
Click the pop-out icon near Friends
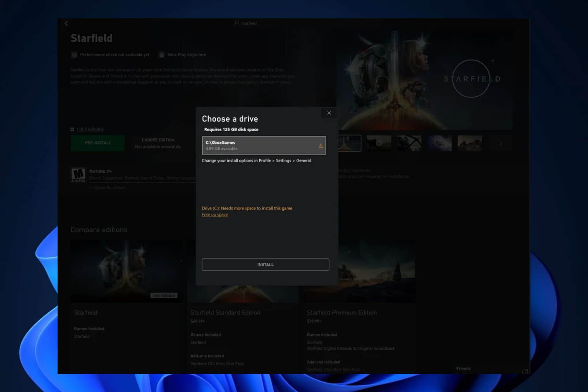[525, 371]
